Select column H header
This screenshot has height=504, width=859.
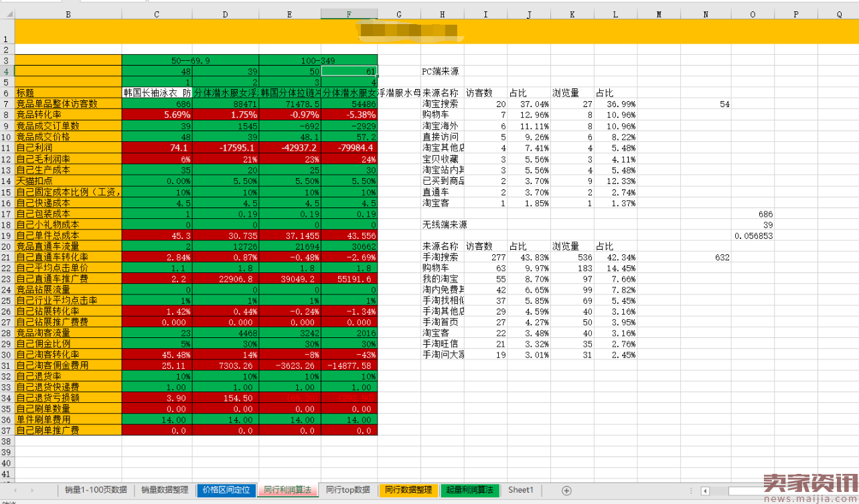tap(443, 14)
